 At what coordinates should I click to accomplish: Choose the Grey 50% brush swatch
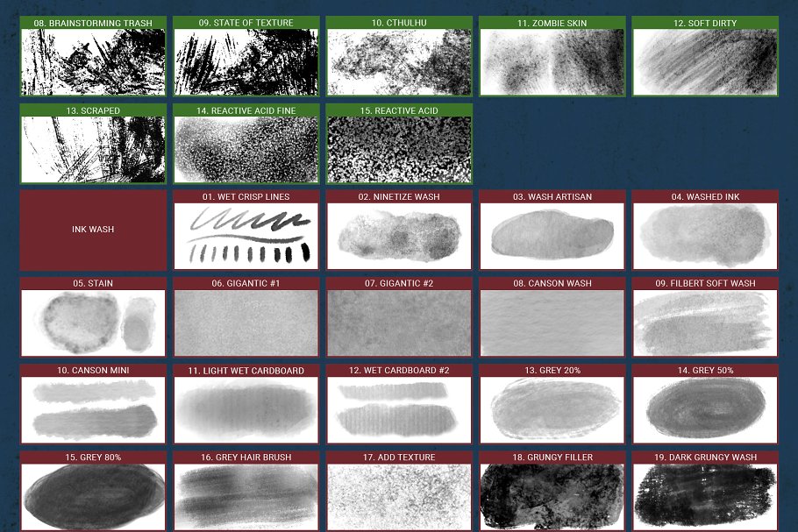coord(705,409)
